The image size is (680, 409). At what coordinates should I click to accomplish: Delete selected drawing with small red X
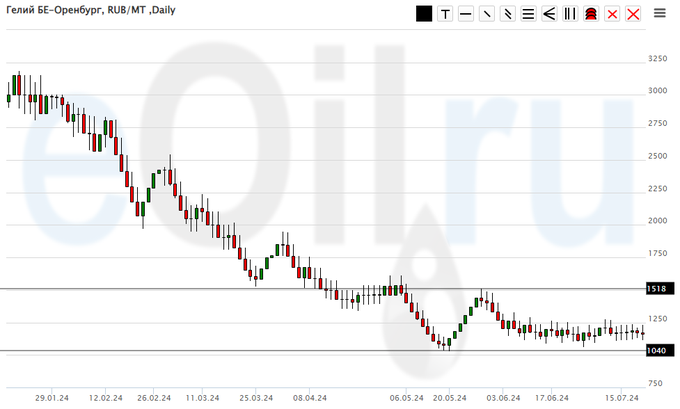(x=612, y=13)
